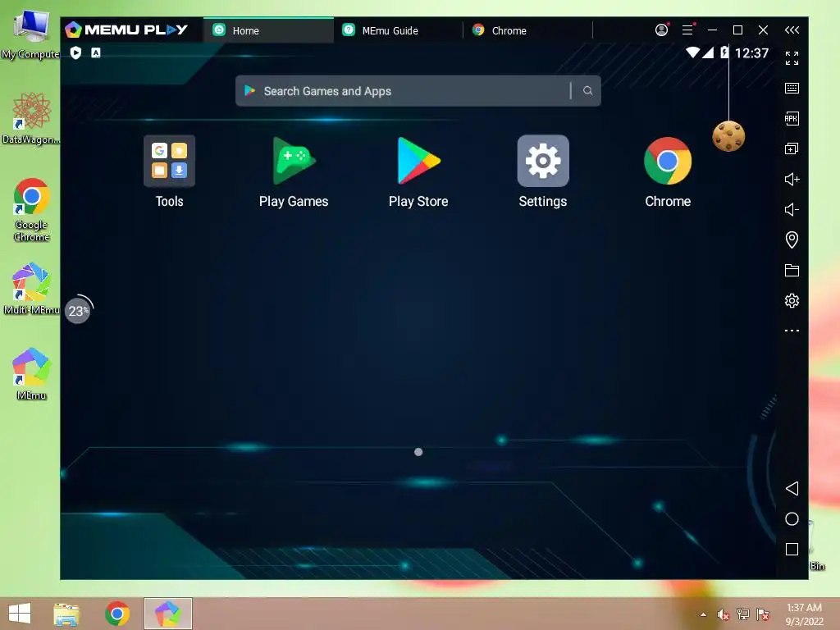Switch to the Chrome tab in MEmu
This screenshot has height=630, width=840.
click(527, 30)
